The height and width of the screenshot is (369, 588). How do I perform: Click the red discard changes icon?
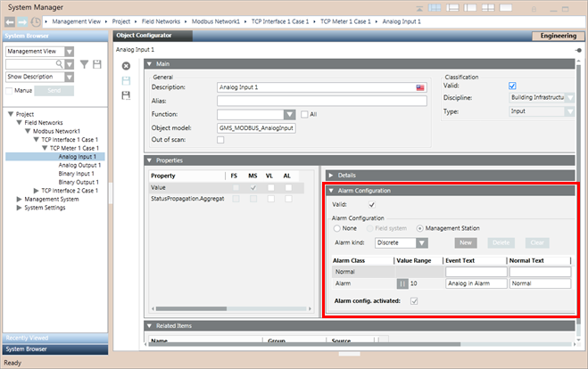click(x=126, y=66)
